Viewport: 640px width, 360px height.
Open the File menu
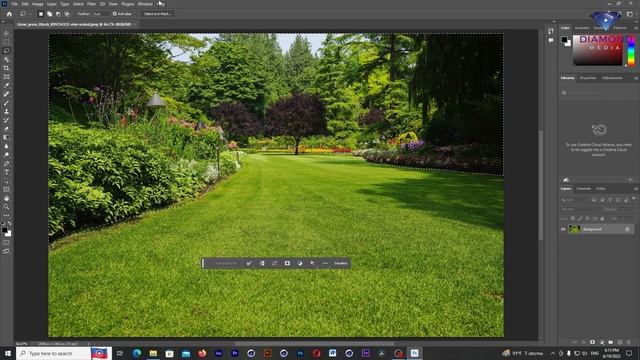click(x=14, y=4)
